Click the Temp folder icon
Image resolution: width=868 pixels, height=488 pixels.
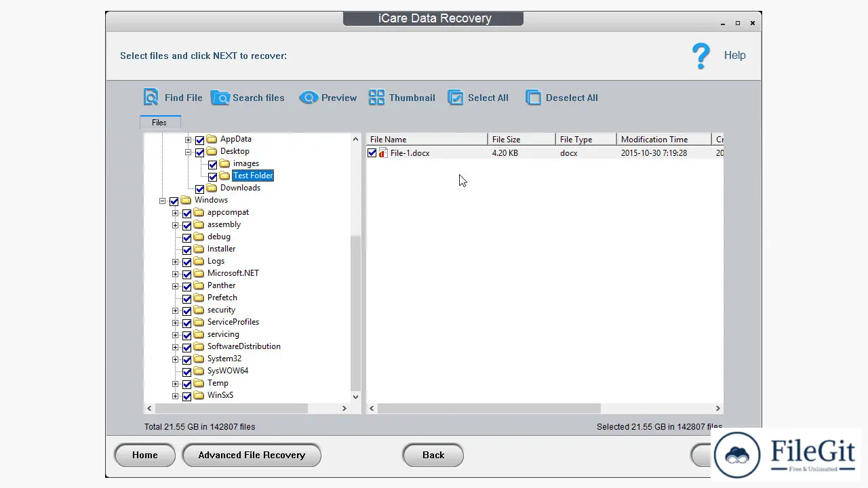[x=199, y=383]
